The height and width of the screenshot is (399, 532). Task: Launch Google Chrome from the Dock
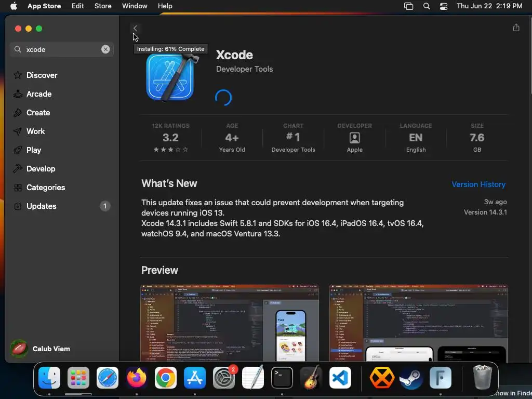tap(166, 378)
